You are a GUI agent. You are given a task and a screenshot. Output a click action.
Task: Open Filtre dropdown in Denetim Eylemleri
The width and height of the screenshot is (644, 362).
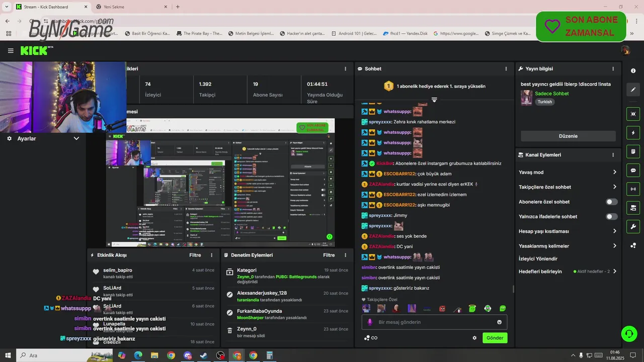[329, 255]
